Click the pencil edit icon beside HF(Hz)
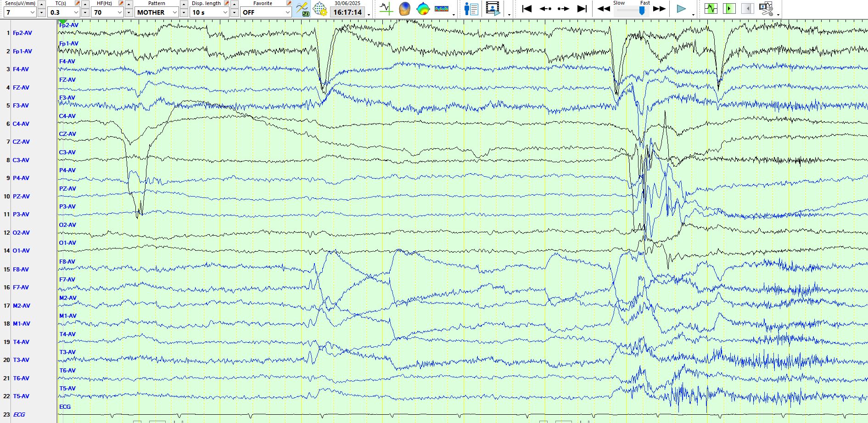 121,3
